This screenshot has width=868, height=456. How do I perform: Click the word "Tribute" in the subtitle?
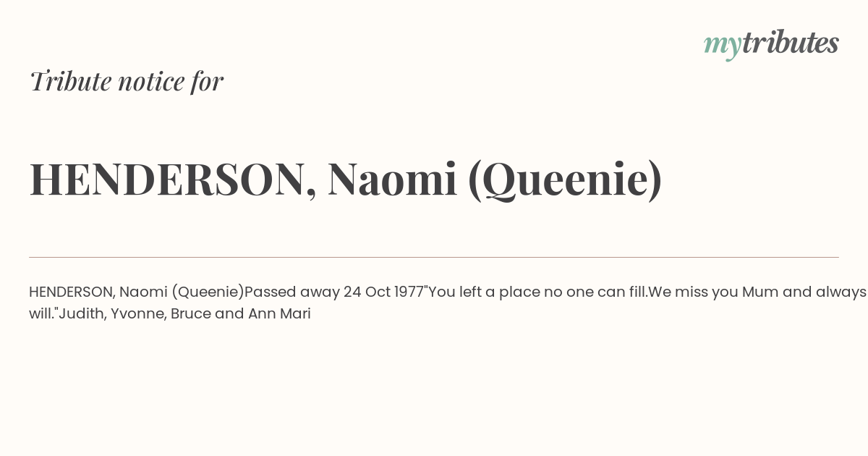click(70, 81)
